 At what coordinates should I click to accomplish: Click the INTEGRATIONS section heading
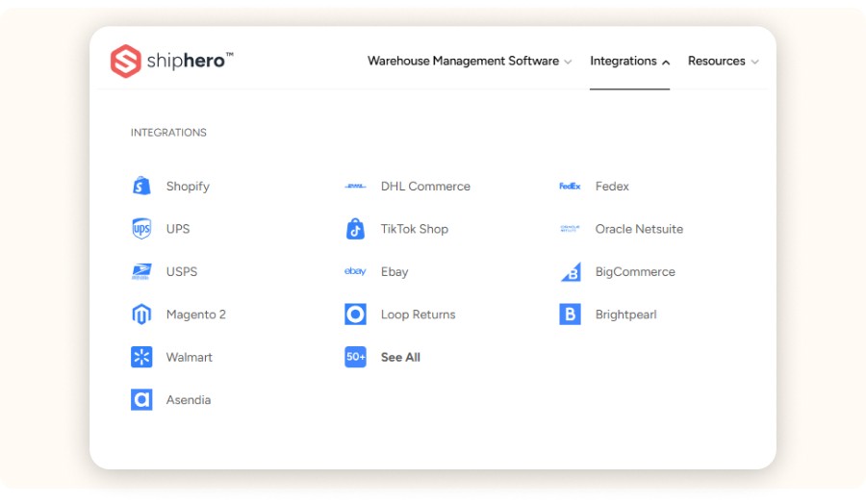coord(168,133)
